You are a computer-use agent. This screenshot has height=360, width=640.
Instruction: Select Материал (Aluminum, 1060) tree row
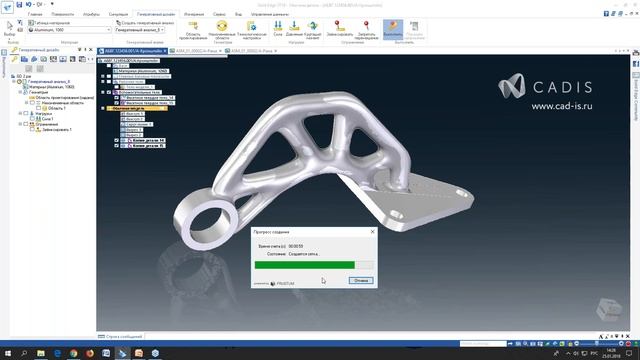pyautogui.click(x=49, y=87)
